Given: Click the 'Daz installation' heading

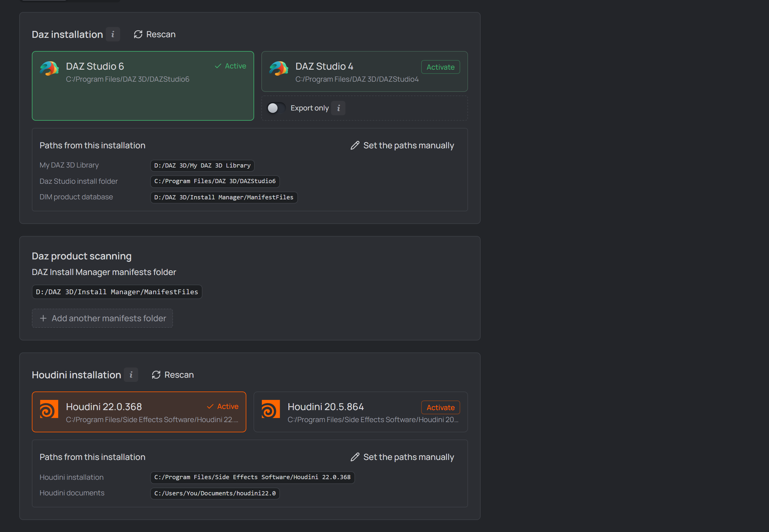Looking at the screenshot, I should pos(67,34).
